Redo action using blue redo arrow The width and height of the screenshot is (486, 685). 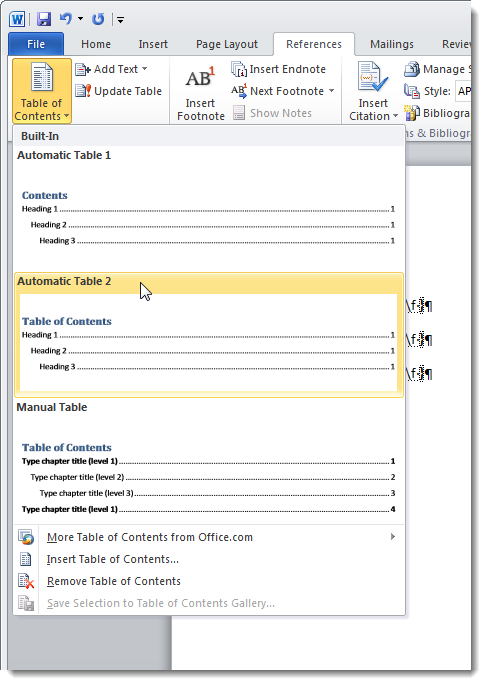tap(98, 19)
